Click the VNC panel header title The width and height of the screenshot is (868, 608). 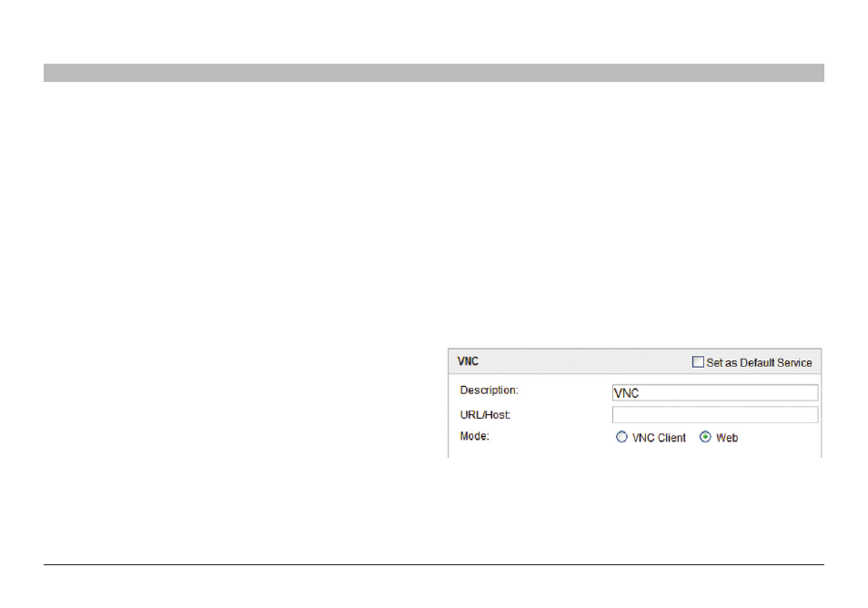[468, 361]
